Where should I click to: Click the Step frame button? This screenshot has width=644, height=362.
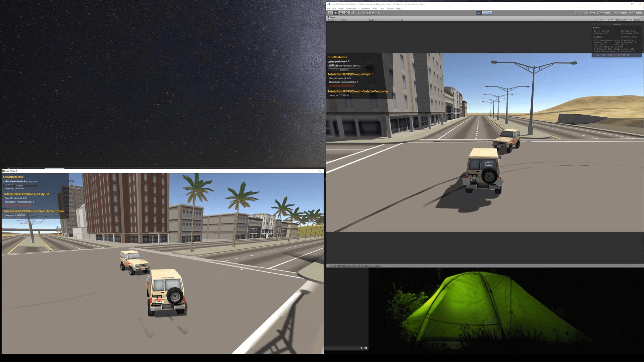tap(490, 13)
